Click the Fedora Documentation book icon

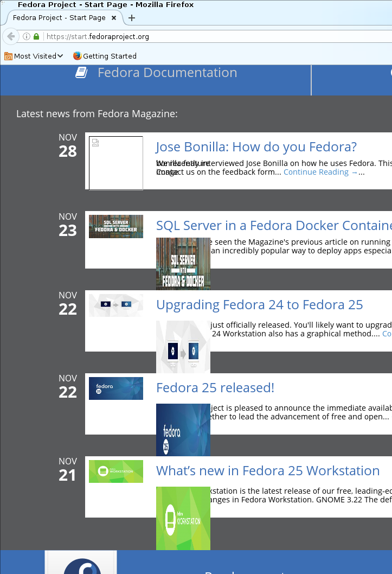pos(81,72)
